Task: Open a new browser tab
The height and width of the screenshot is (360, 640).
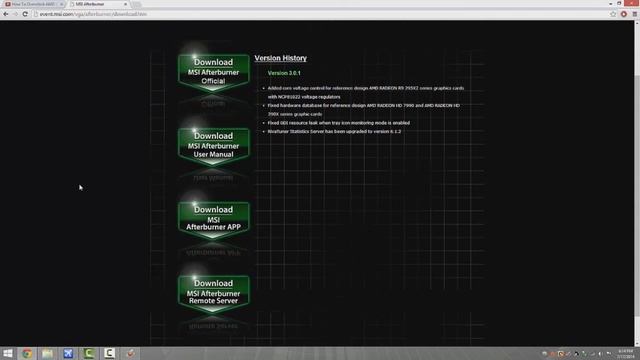Action: [136, 4]
